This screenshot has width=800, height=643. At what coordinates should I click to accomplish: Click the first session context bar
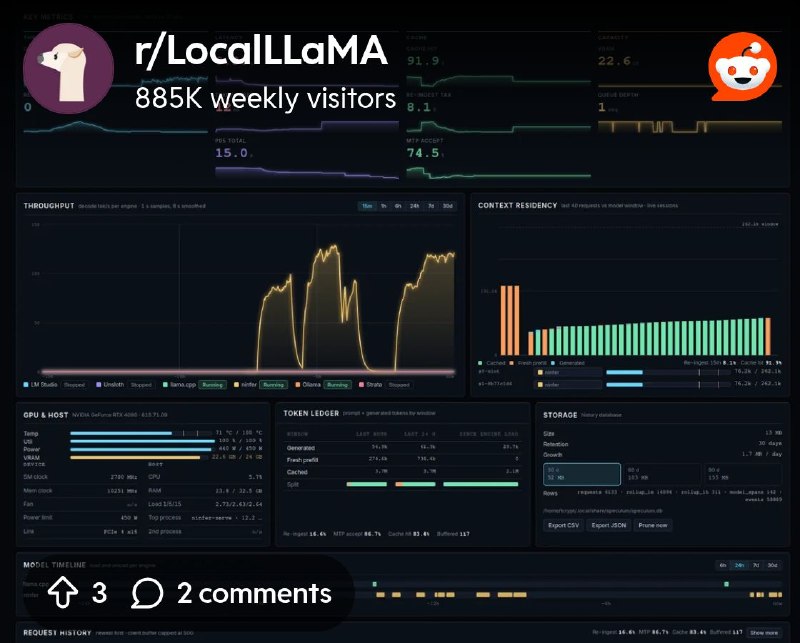tap(670, 373)
